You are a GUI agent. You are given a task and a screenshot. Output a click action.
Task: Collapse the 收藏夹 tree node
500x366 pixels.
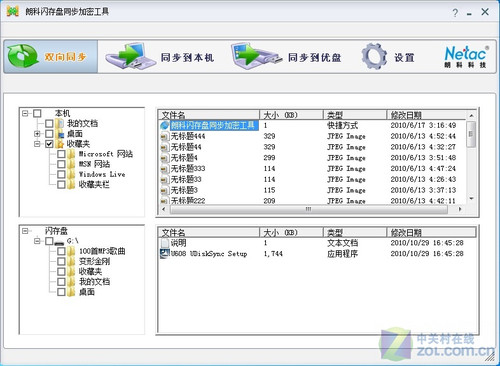click(x=37, y=144)
